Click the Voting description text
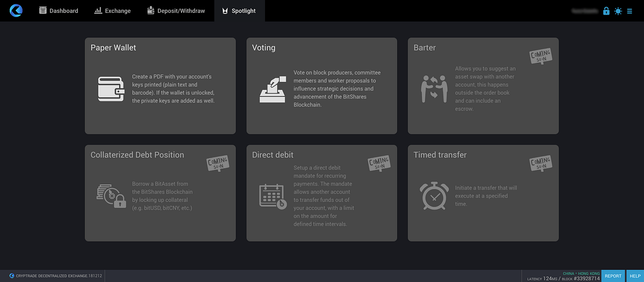The height and width of the screenshot is (282, 644). 338,88
